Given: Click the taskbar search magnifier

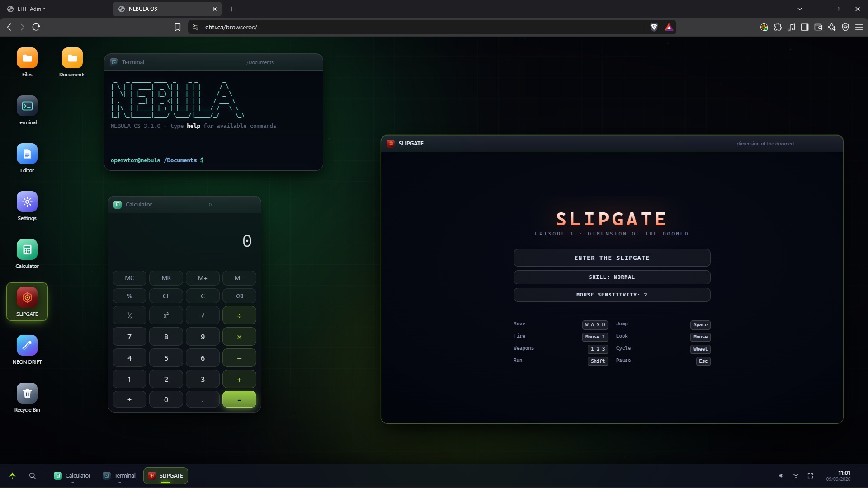Looking at the screenshot, I should 33,476.
